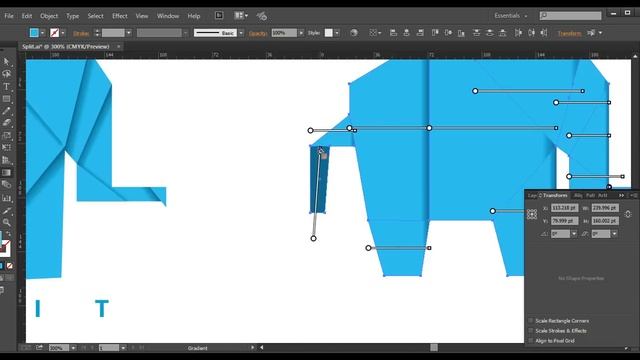
Task: Select the Zoom tool magnifier
Action: coord(7,222)
